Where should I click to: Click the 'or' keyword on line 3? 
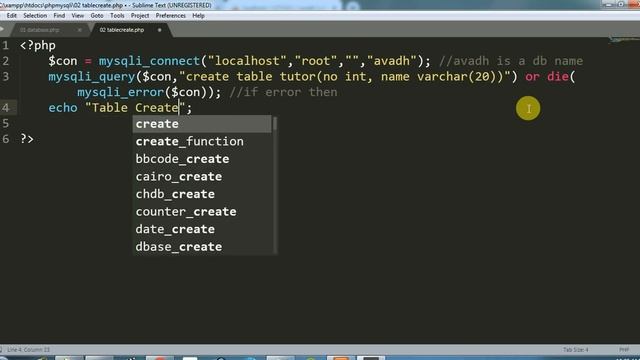pyautogui.click(x=532, y=77)
